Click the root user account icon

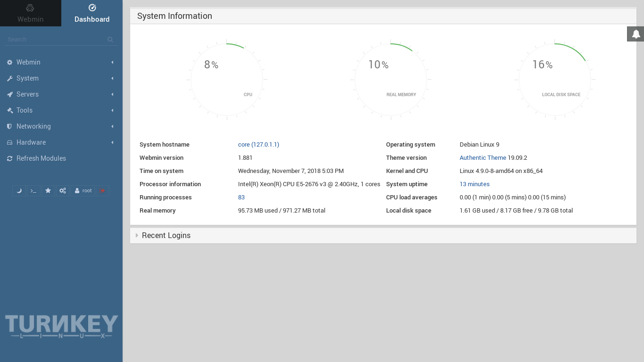pyautogui.click(x=82, y=190)
